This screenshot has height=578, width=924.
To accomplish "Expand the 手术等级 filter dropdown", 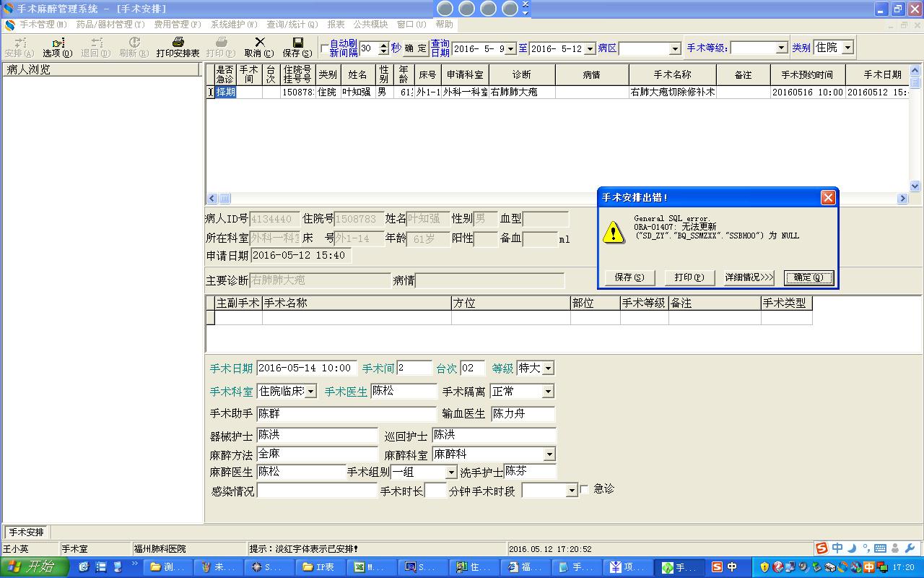I will tap(781, 48).
